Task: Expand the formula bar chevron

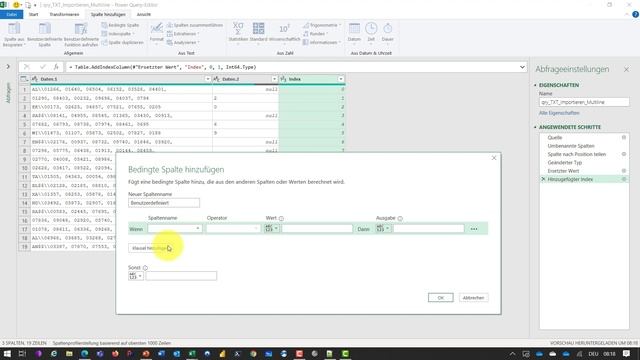Action: [x=522, y=67]
